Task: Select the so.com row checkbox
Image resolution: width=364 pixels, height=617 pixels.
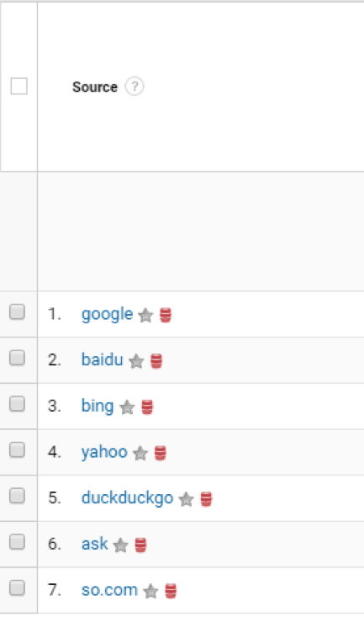Action: pos(18,588)
